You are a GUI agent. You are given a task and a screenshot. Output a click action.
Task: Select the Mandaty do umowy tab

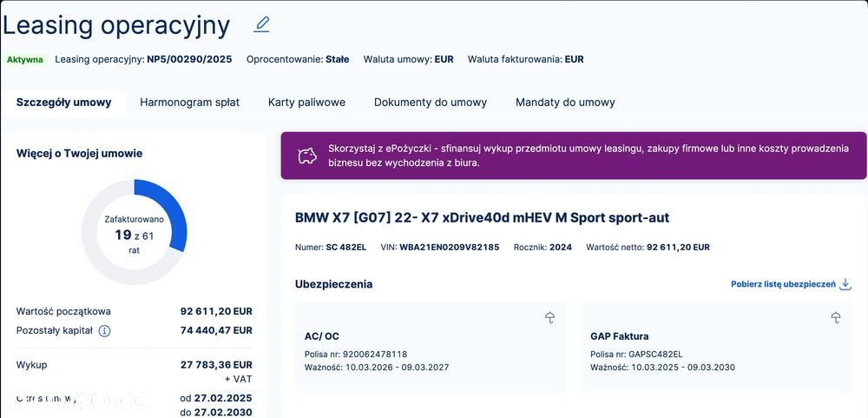pyautogui.click(x=565, y=103)
